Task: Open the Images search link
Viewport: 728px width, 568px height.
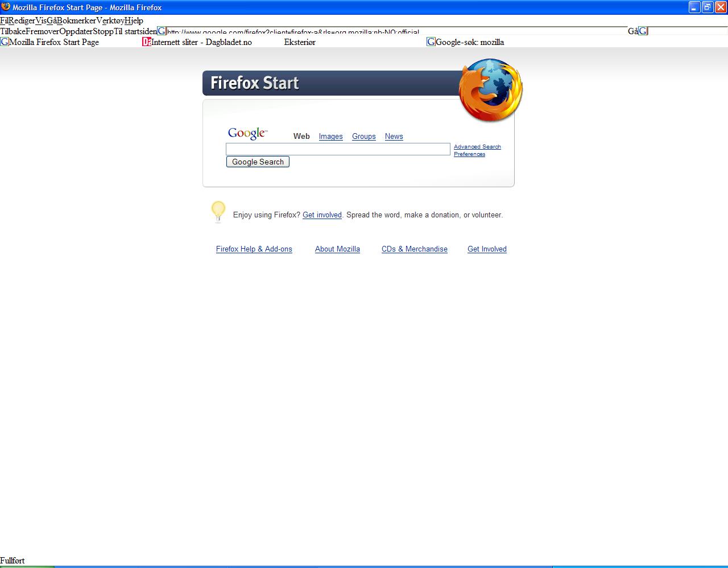Action: 330,137
